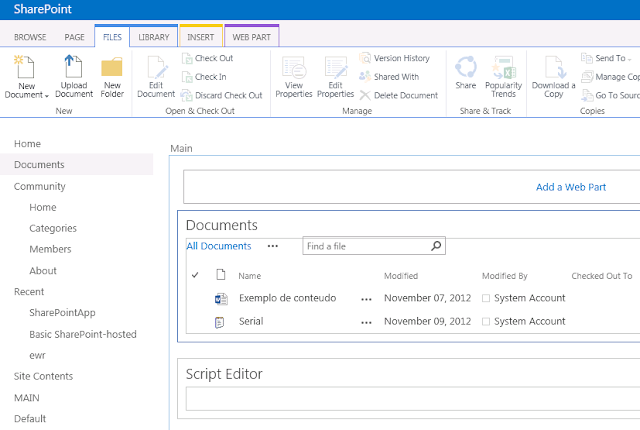Toggle the select-all checkmark in the Documents header
The width and height of the screenshot is (640, 430).
click(195, 275)
